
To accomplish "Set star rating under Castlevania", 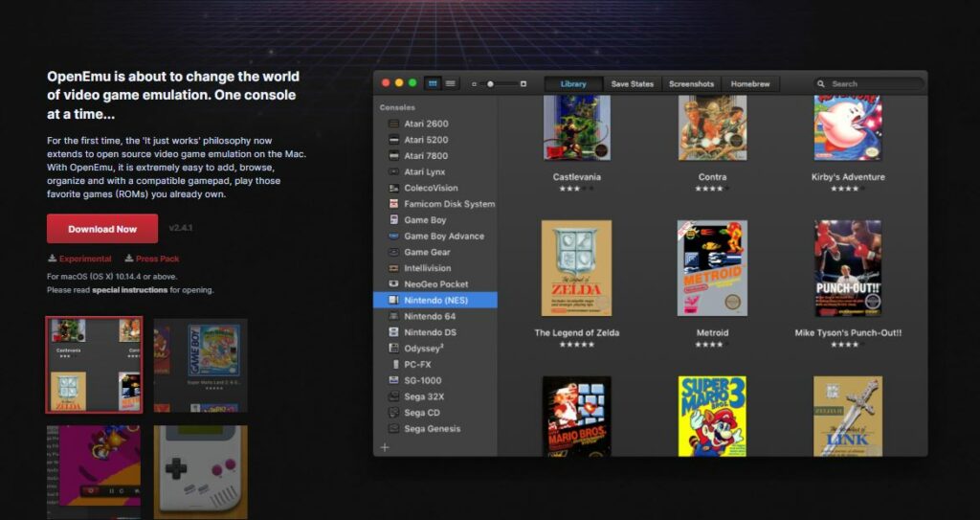I will [577, 189].
